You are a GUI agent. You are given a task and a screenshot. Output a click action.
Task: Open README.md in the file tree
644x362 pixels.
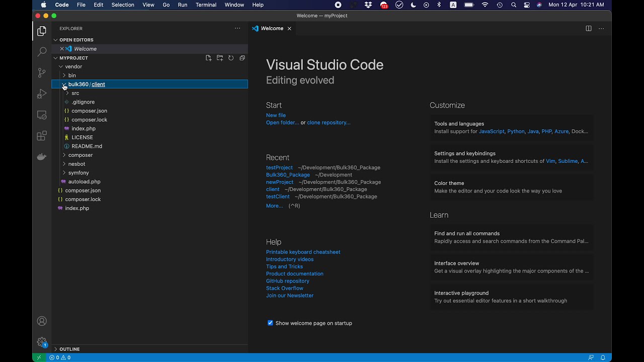click(87, 146)
